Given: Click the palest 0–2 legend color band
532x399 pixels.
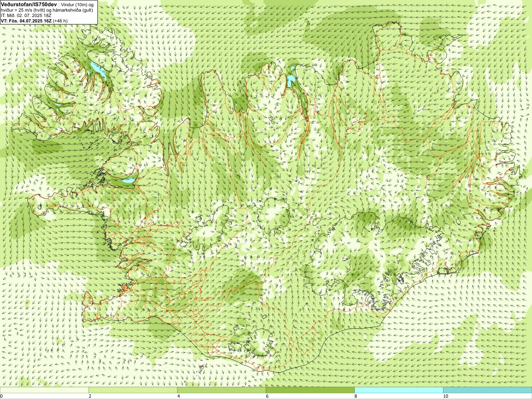Looking at the screenshot, I should 44,390.
